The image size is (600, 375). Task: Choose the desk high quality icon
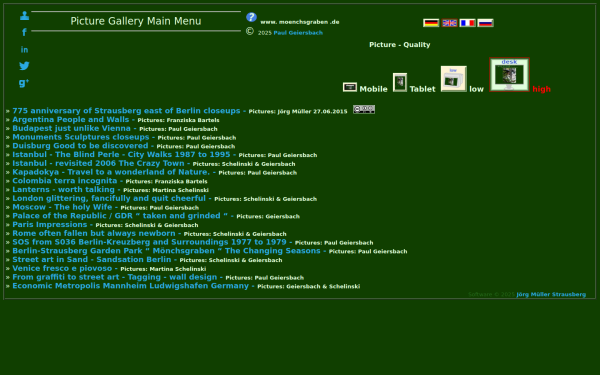pos(509,75)
